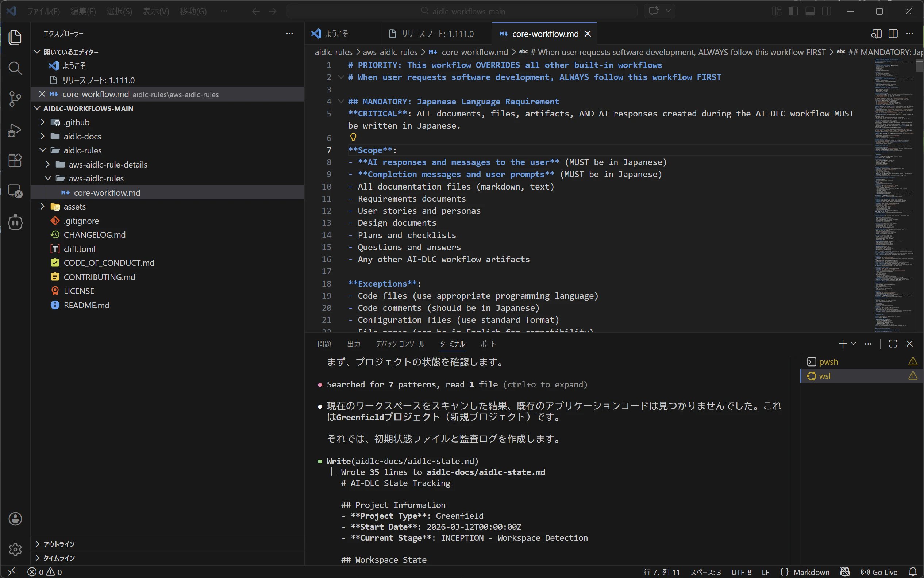Create a new terminal with plus icon
Viewport: 924px width, 578px height.
(843, 344)
